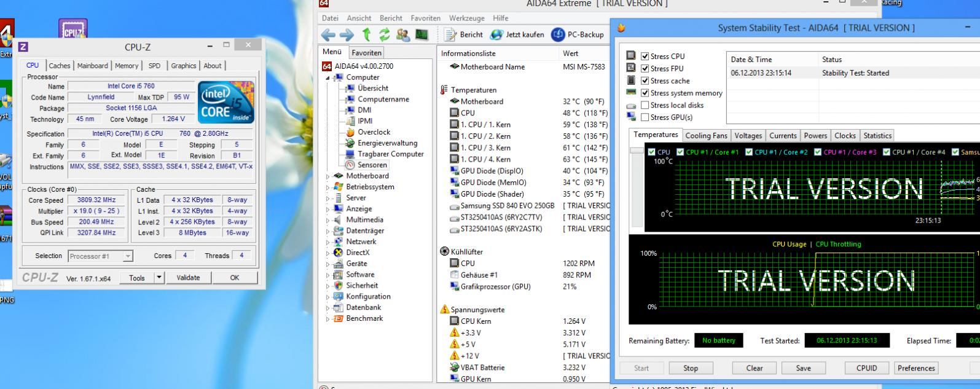The width and height of the screenshot is (980, 389).
Task: Toggle Stress CPU checkbox
Action: tap(645, 57)
